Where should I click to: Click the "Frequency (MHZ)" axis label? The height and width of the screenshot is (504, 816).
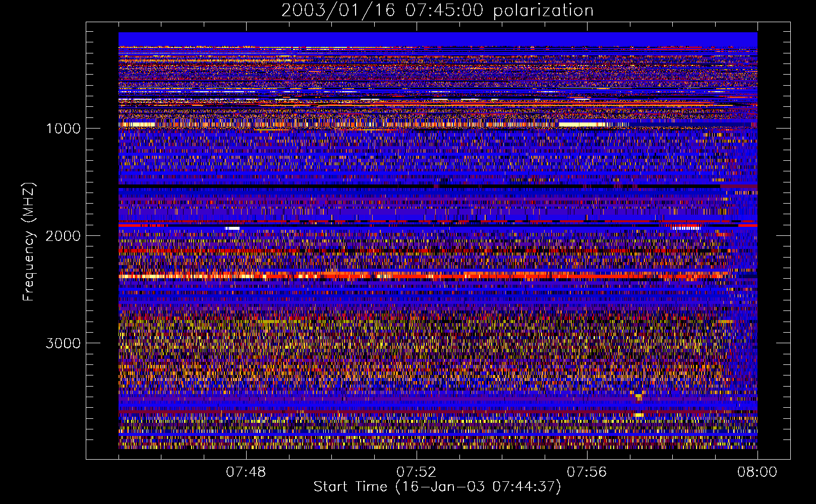[29, 242]
